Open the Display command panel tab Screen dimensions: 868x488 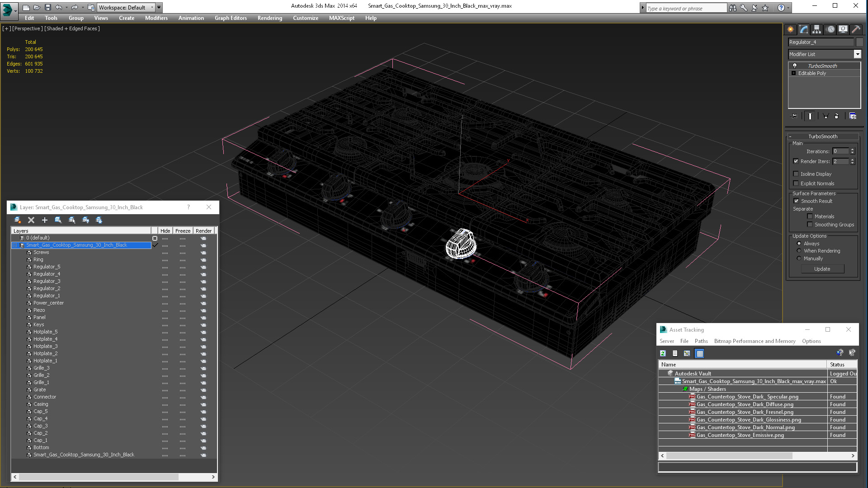coord(843,29)
